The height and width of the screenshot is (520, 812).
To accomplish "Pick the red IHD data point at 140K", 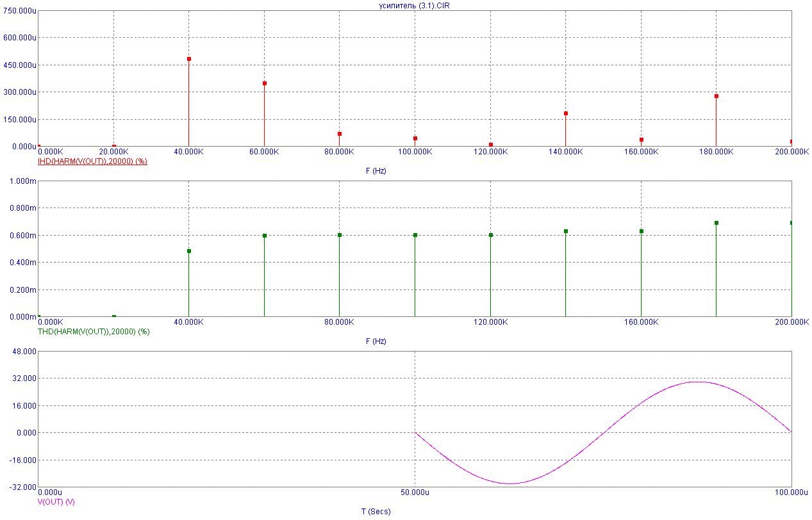I will 566,113.
